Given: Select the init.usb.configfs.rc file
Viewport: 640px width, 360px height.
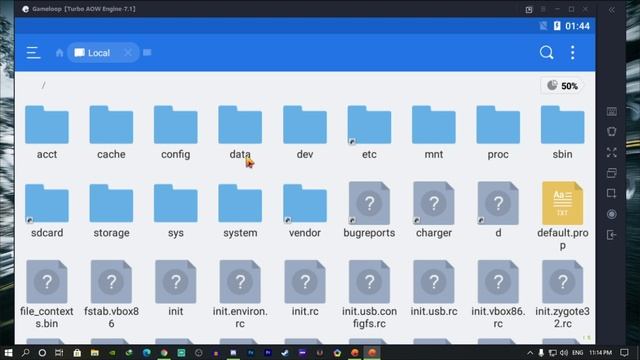Looking at the screenshot, I should tap(369, 295).
